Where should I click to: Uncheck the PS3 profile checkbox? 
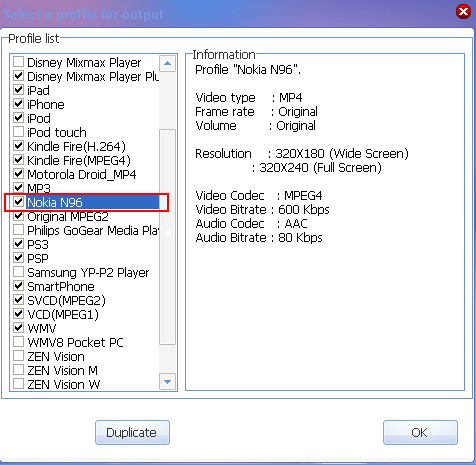point(18,244)
